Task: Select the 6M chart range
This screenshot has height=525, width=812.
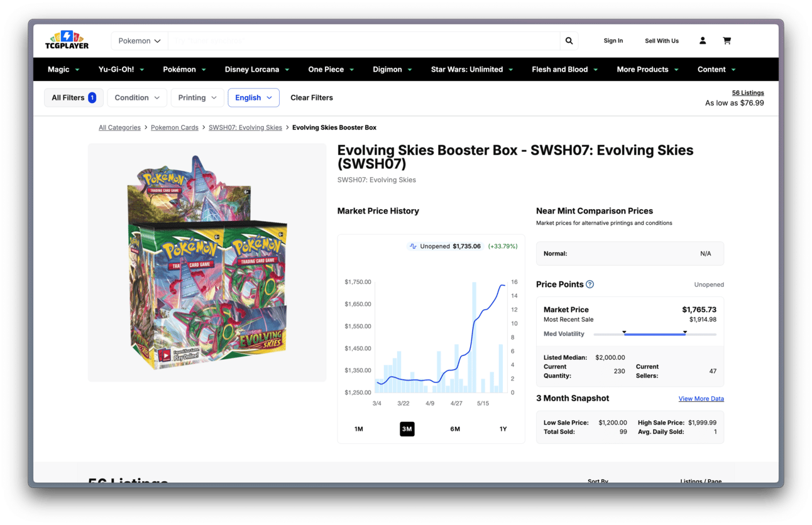Action: click(455, 429)
